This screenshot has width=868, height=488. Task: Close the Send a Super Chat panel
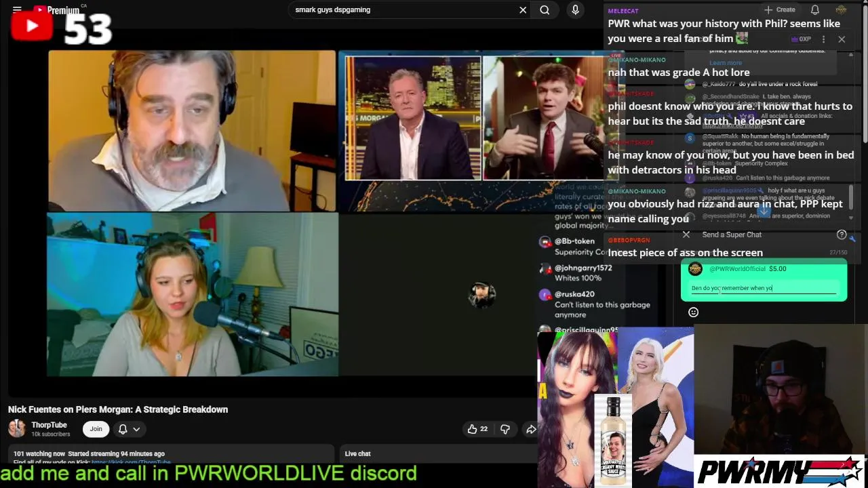coord(686,235)
